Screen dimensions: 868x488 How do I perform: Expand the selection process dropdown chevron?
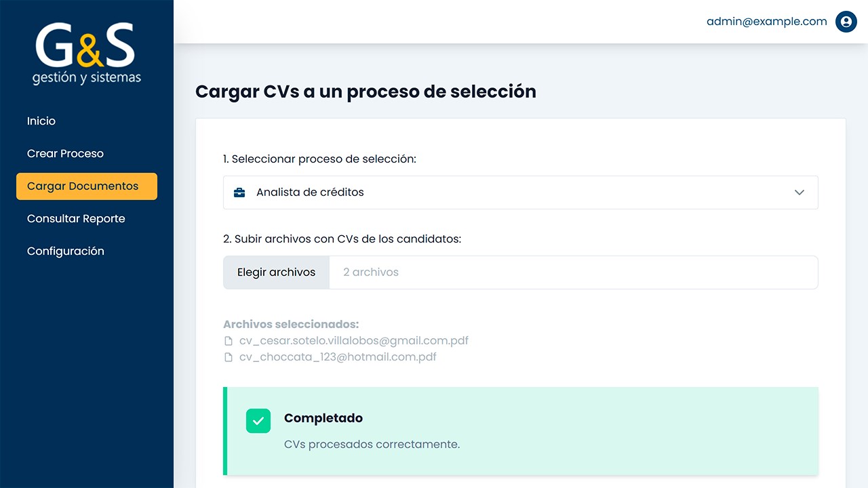pyautogui.click(x=799, y=192)
